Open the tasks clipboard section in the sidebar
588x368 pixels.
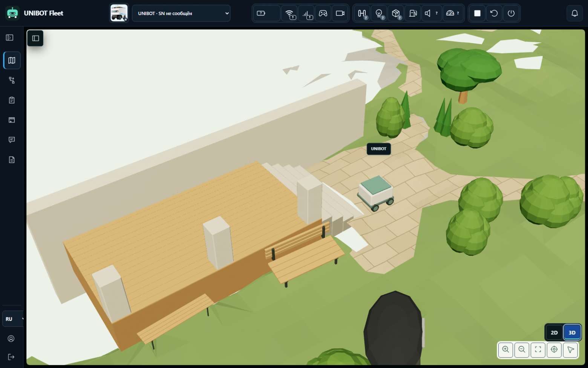[x=12, y=100]
